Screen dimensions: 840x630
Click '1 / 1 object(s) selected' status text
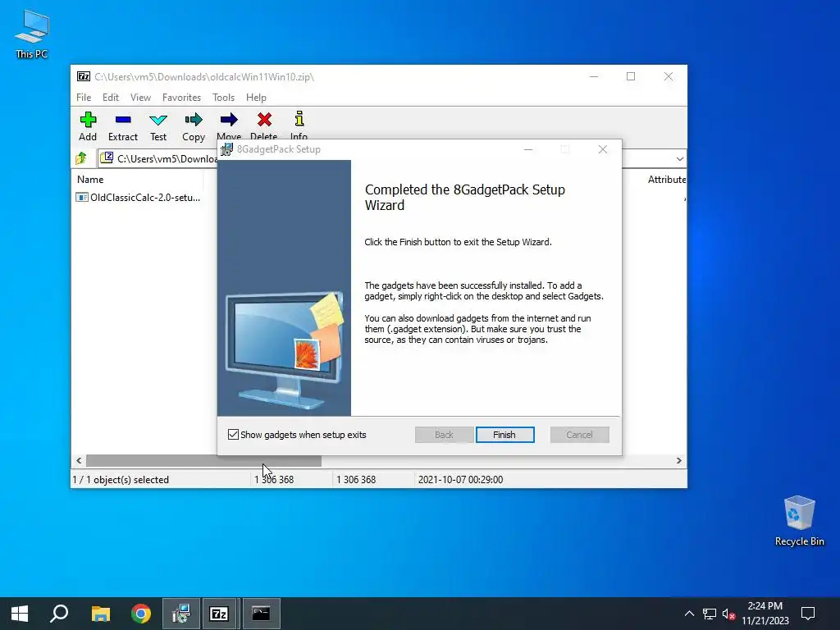tap(121, 479)
